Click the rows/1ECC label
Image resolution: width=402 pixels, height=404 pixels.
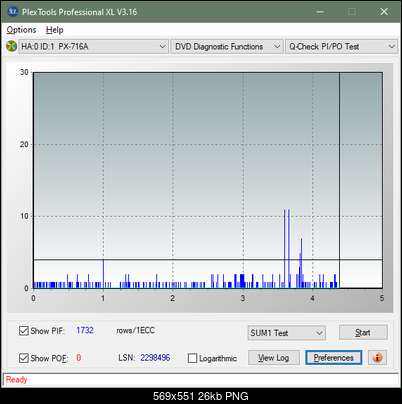[135, 330]
